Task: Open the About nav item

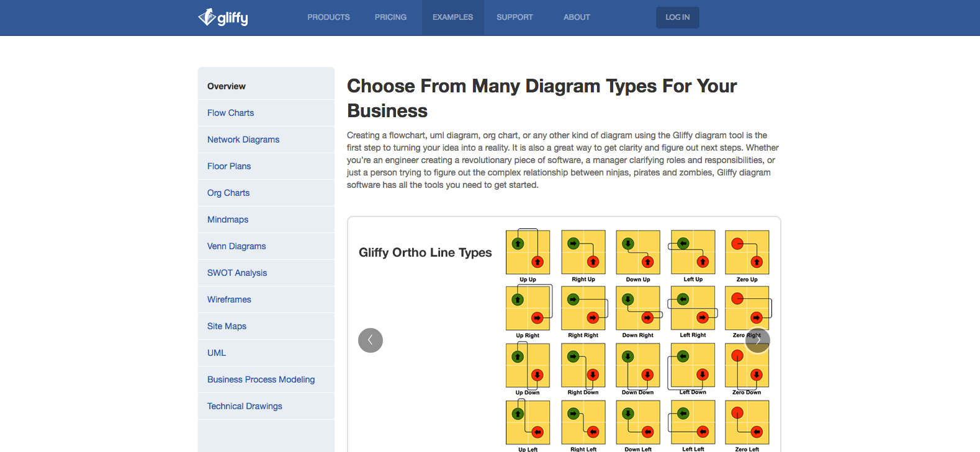Action: pos(577,17)
